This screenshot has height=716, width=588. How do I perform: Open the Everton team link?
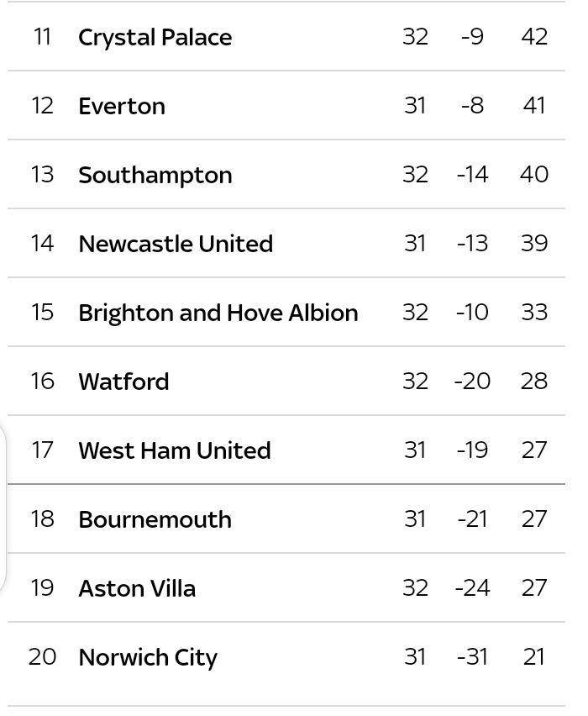click(122, 106)
